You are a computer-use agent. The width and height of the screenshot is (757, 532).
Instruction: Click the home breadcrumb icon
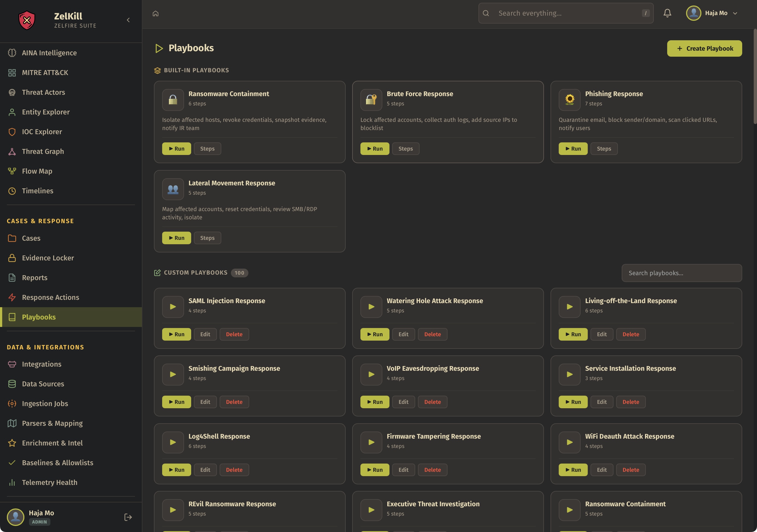(156, 13)
